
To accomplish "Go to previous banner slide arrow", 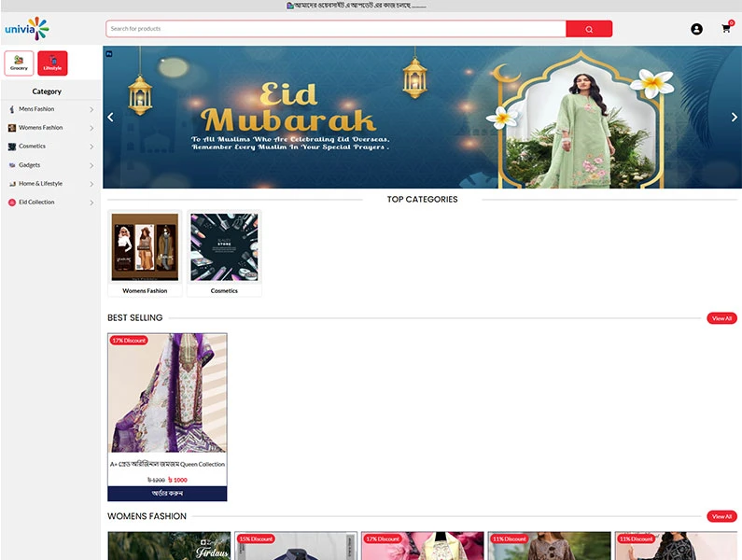I will pos(110,118).
